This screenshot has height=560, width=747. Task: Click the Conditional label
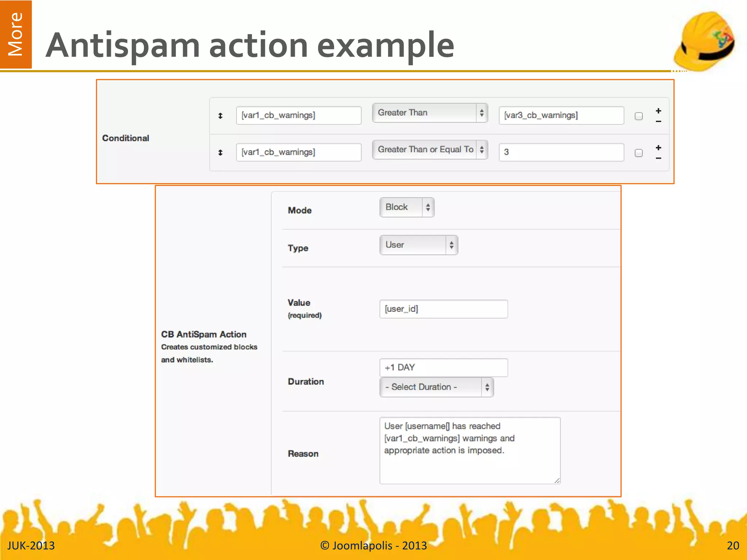[x=126, y=138]
